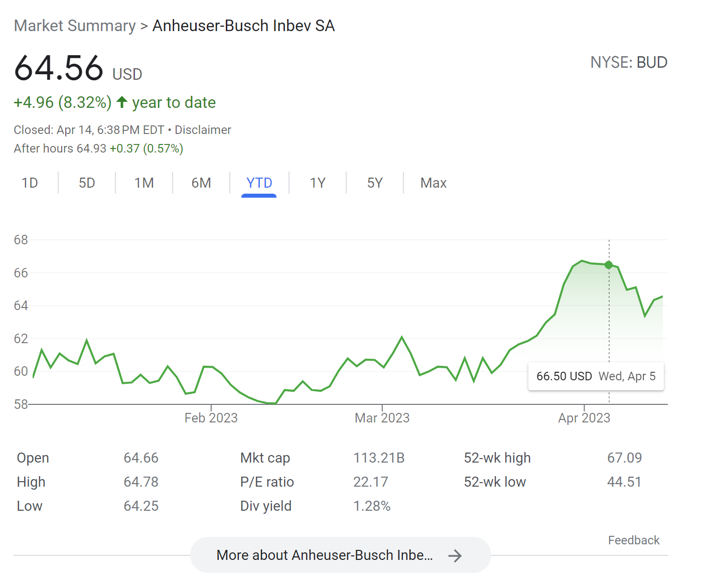The height and width of the screenshot is (588, 715).
Task: Show the 5Y price chart
Action: point(375,183)
